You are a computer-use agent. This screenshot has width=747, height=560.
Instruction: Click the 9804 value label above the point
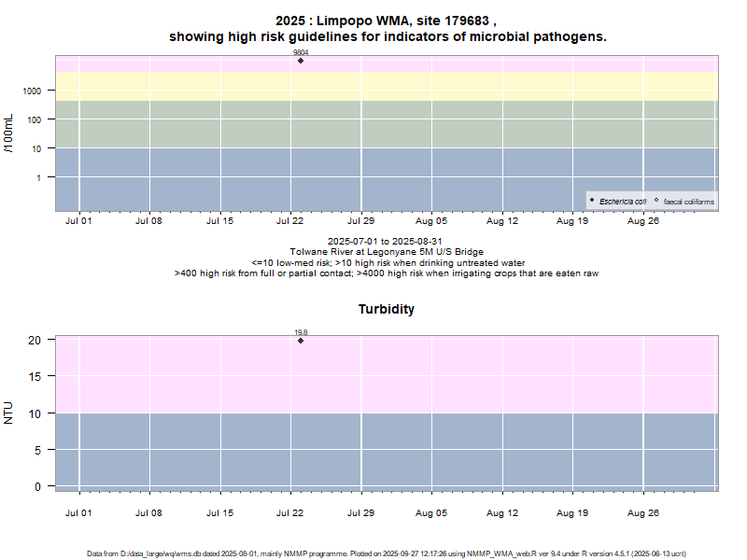tap(301, 53)
